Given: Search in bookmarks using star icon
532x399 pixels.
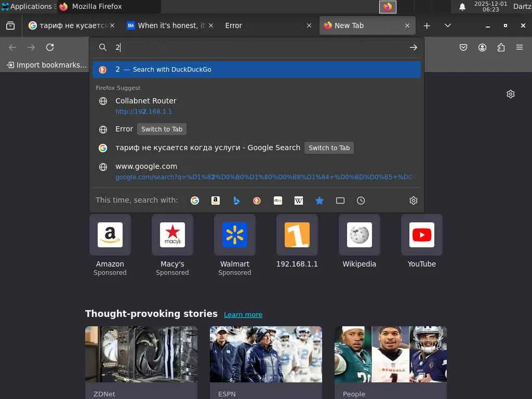Looking at the screenshot, I should click(320, 201).
